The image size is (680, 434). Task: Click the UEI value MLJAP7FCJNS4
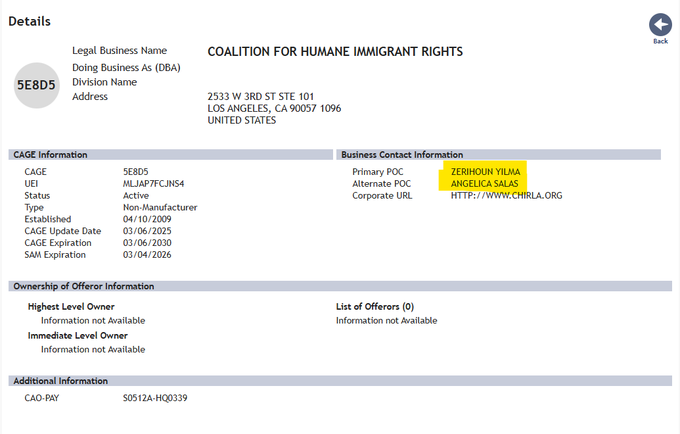(x=153, y=184)
